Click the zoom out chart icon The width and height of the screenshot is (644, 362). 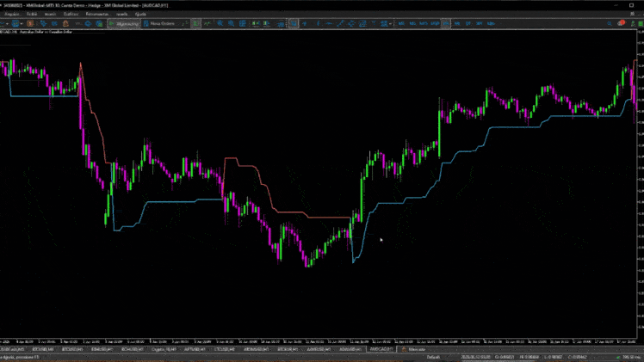coord(232,23)
